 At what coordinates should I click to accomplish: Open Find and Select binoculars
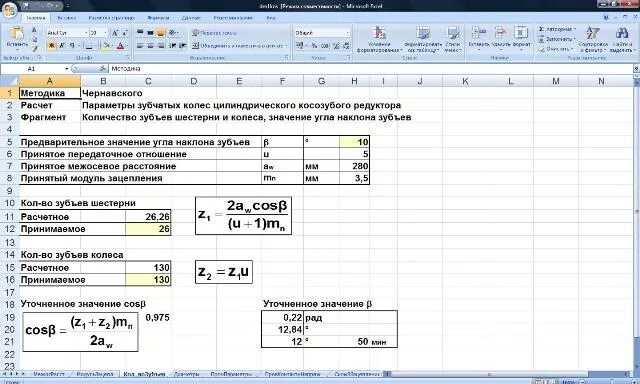(622, 39)
